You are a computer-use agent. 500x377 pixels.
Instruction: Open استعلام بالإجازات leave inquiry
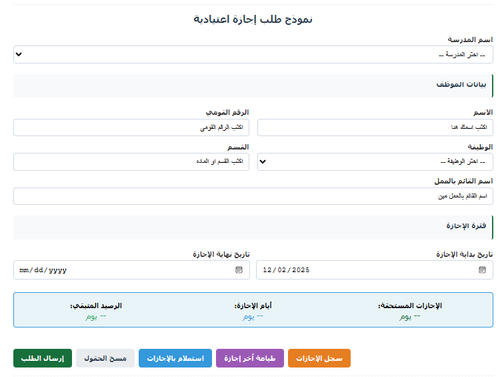pyautogui.click(x=175, y=358)
